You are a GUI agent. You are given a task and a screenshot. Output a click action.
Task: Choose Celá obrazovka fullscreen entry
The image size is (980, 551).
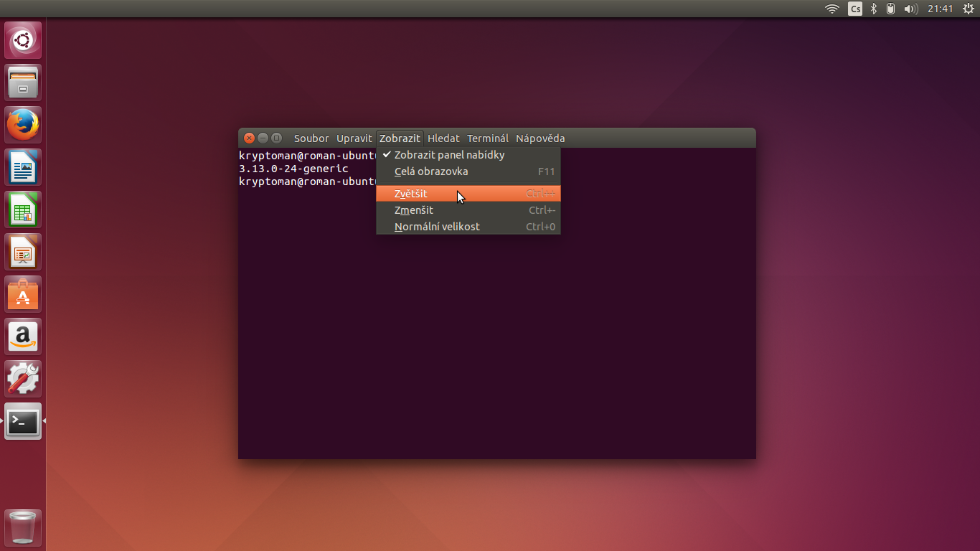(x=468, y=171)
